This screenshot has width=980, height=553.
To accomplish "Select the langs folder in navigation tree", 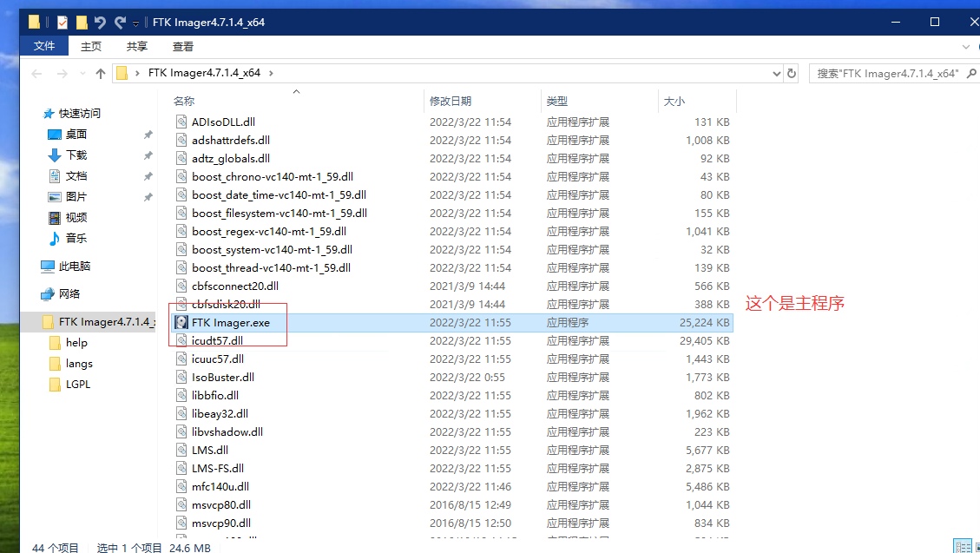I will [x=79, y=364].
